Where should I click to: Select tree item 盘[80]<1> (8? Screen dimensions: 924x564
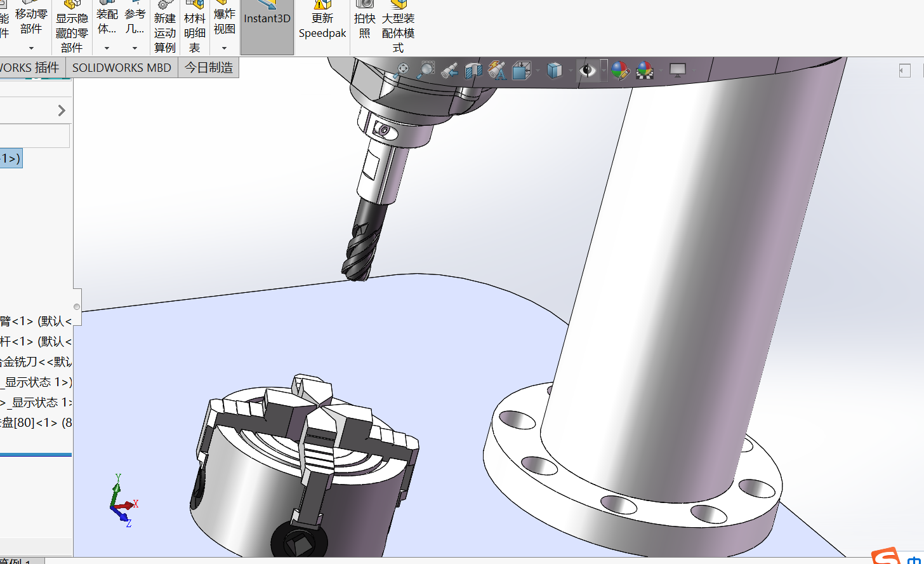coord(36,423)
